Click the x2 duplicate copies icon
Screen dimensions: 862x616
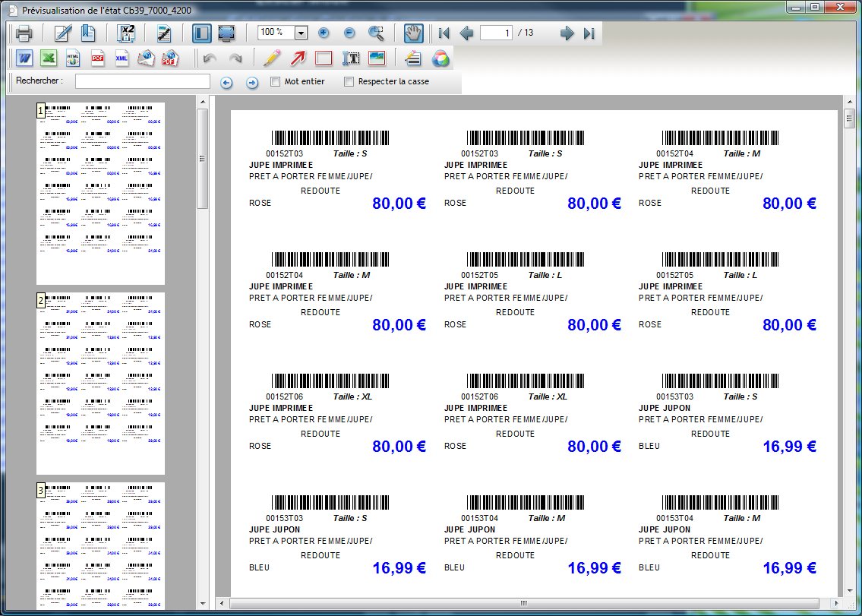pyautogui.click(x=127, y=33)
